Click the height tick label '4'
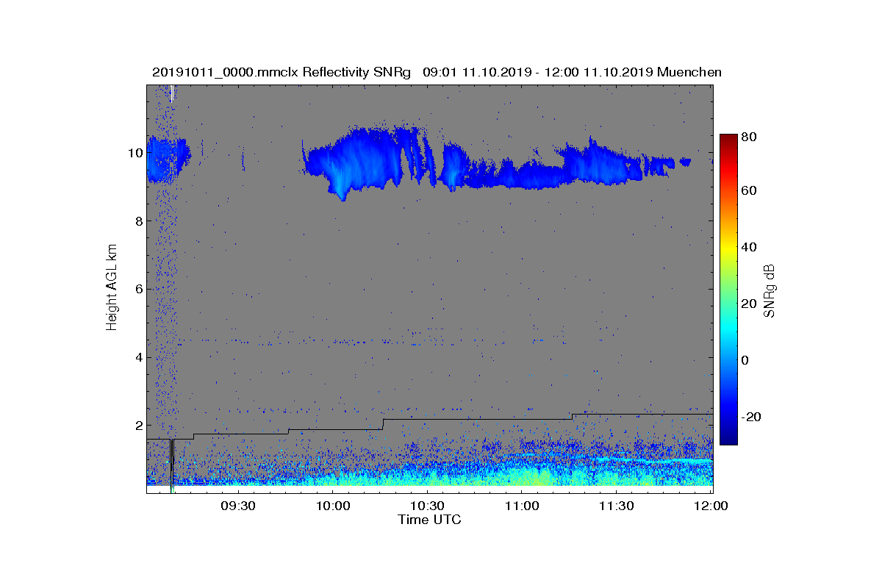Screen dimensions: 882x588 tap(137, 357)
